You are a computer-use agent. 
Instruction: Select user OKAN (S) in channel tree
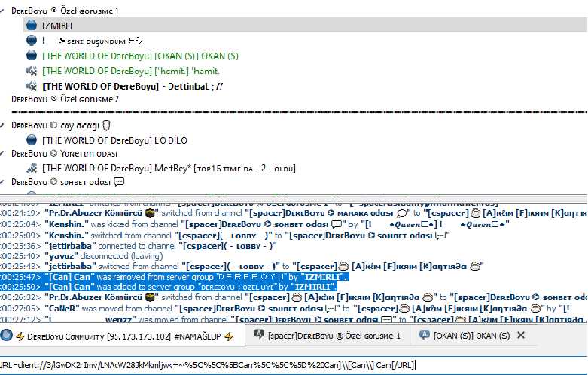(x=140, y=56)
